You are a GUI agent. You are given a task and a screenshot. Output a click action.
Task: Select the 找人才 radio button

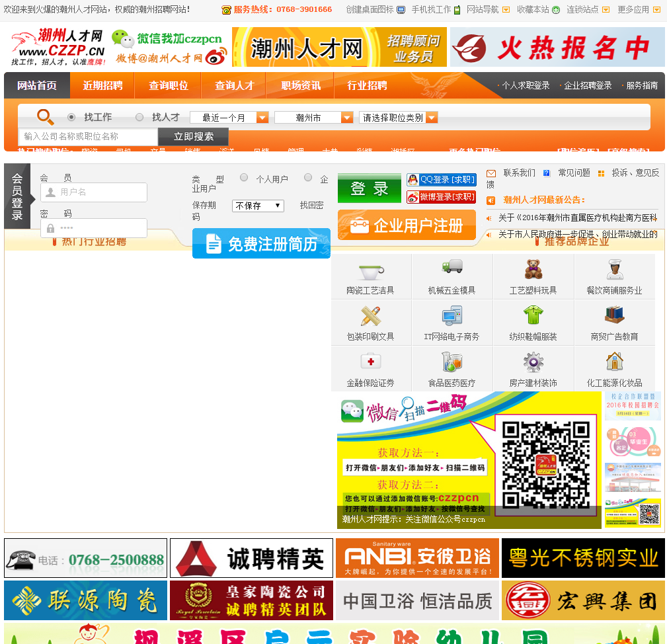(139, 117)
